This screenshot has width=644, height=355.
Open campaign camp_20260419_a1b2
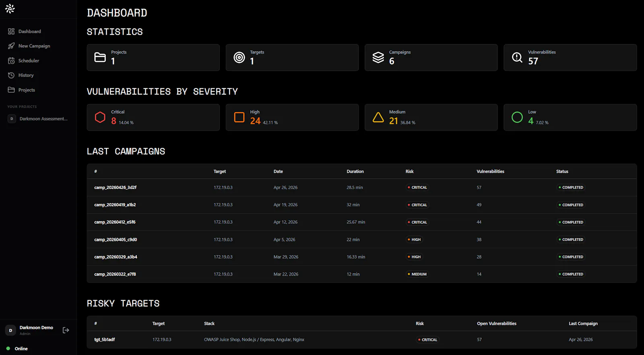click(115, 205)
